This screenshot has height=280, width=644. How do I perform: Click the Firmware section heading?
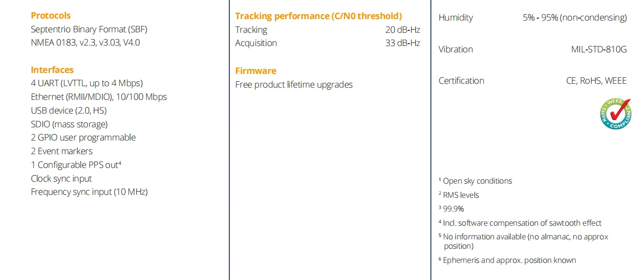[256, 71]
